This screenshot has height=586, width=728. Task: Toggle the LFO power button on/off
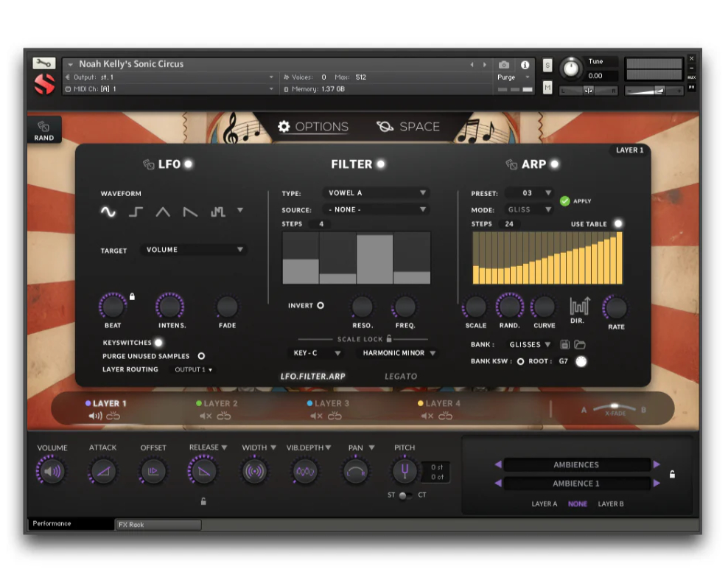coord(189,164)
